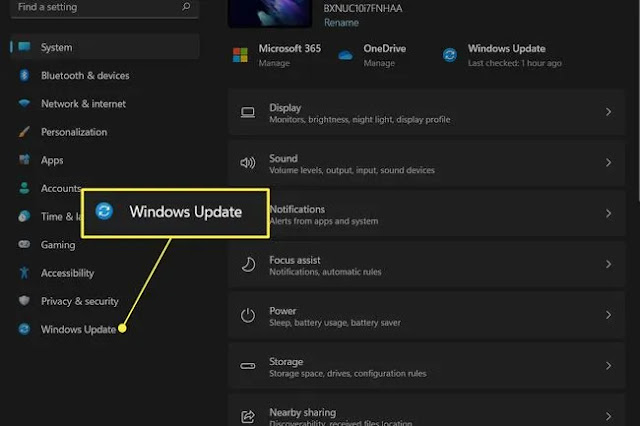The height and width of the screenshot is (426, 640).
Task: Expand the Nearby sharing chevron
Action: 608,416
